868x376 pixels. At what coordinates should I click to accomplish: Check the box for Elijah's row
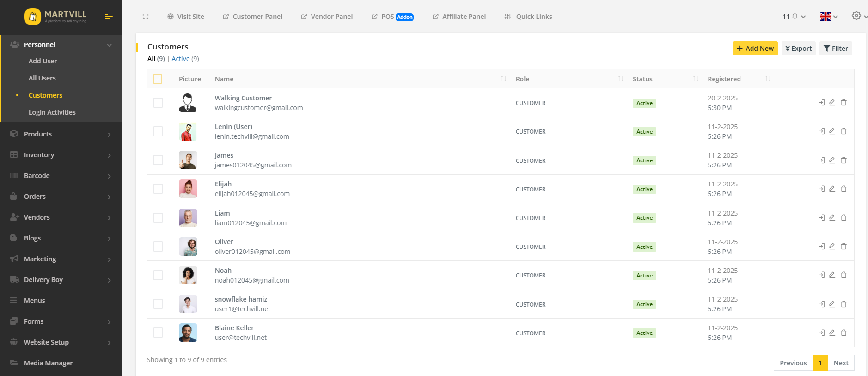(x=158, y=189)
